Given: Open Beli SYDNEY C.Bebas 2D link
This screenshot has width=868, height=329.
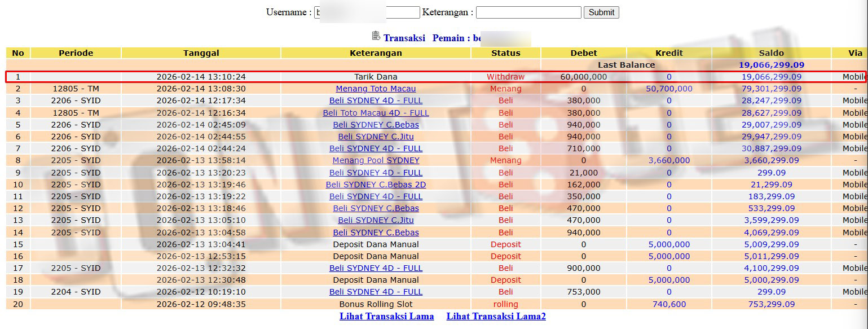Looking at the screenshot, I should pyautogui.click(x=376, y=185).
